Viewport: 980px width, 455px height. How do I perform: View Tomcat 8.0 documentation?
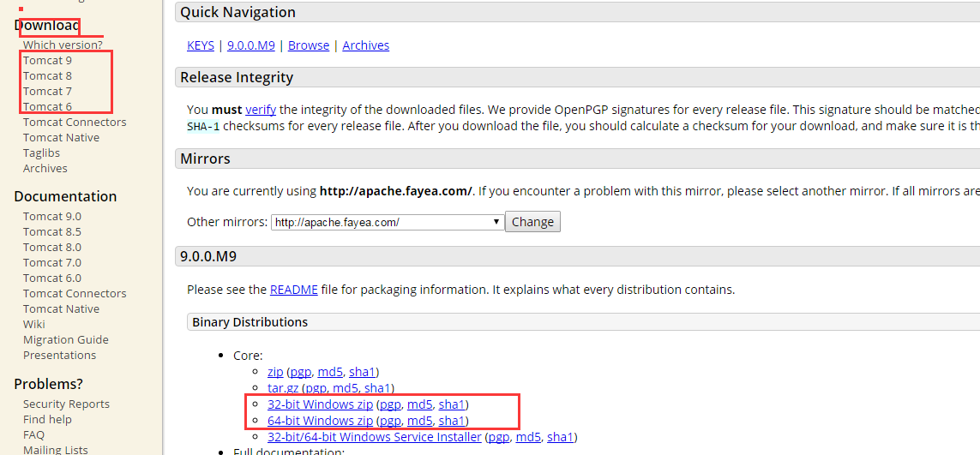click(52, 247)
